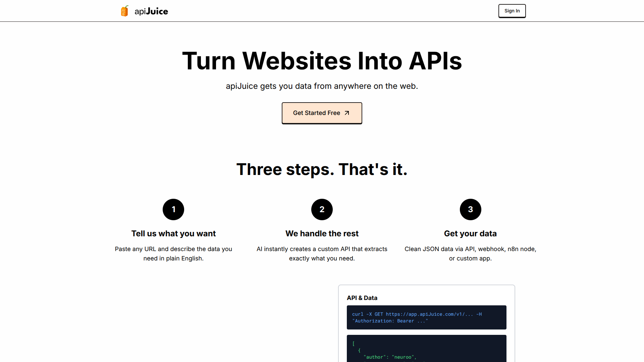The width and height of the screenshot is (644, 362).
Task: Click the apiJuice brand name text
Action: 151,11
